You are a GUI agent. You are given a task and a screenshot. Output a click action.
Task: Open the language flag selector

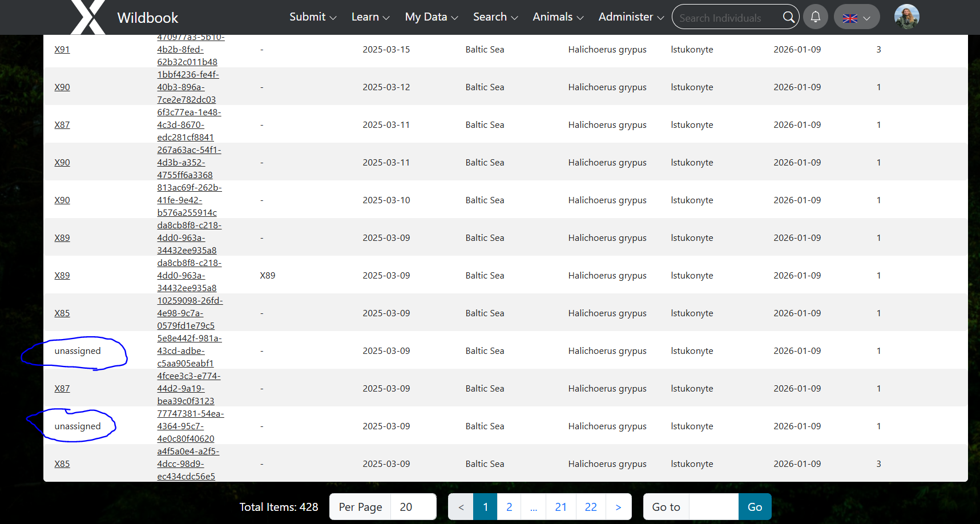point(856,17)
